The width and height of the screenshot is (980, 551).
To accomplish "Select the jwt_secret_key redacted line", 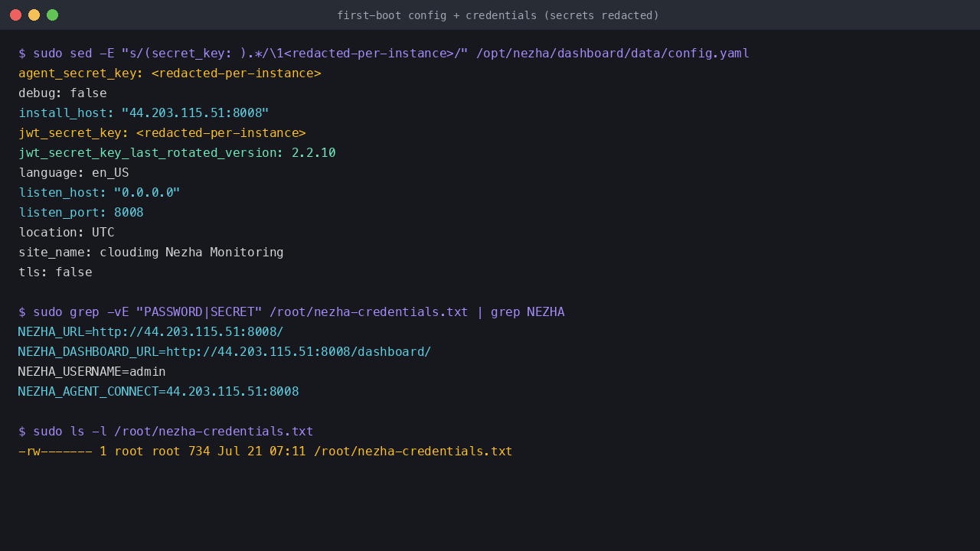I will (162, 133).
